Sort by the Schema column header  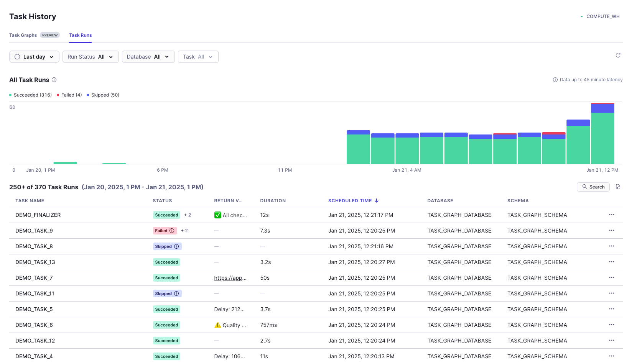tap(518, 201)
